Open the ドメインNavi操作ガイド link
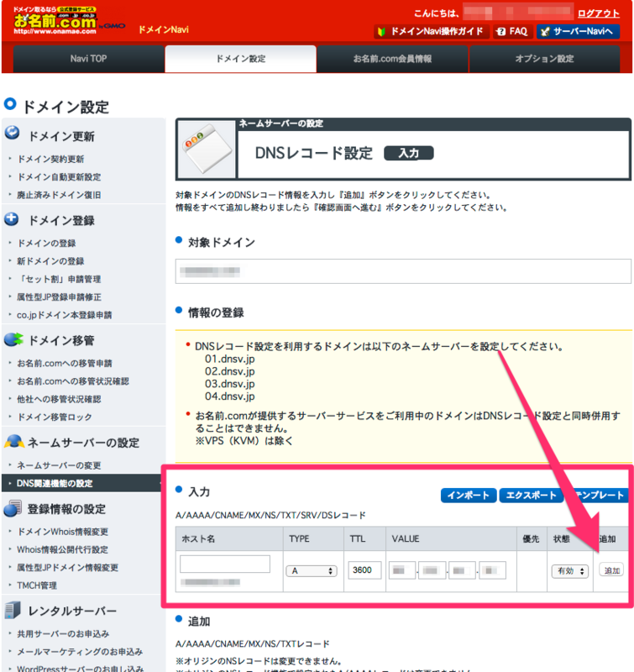The height and width of the screenshot is (672, 634). pos(432,32)
